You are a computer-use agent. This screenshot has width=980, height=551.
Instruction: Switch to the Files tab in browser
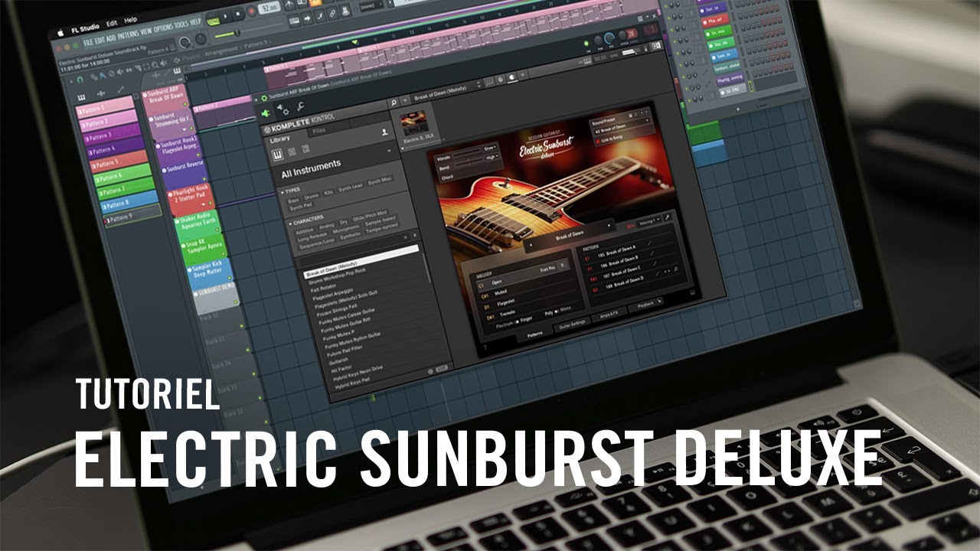coord(319,131)
